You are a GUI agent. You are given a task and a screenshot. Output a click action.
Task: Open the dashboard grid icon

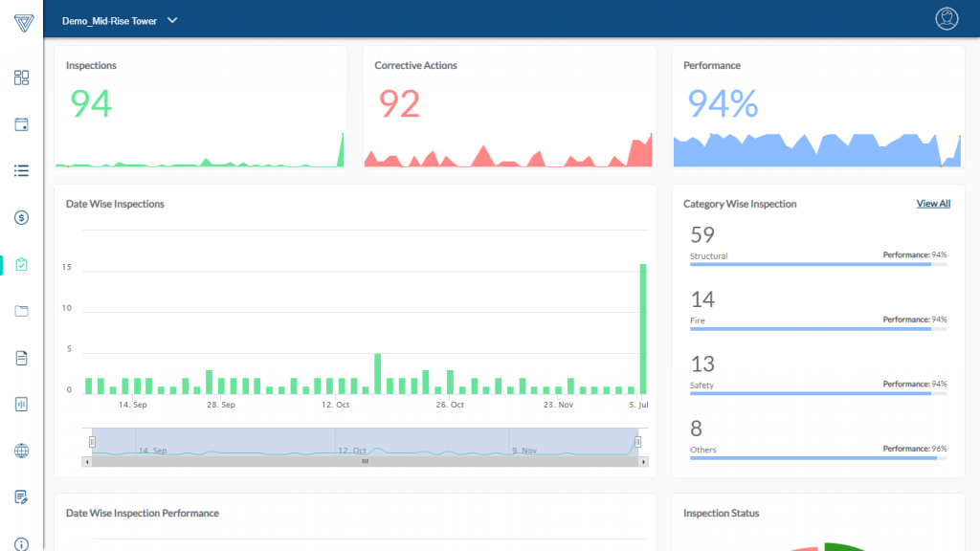pos(21,77)
